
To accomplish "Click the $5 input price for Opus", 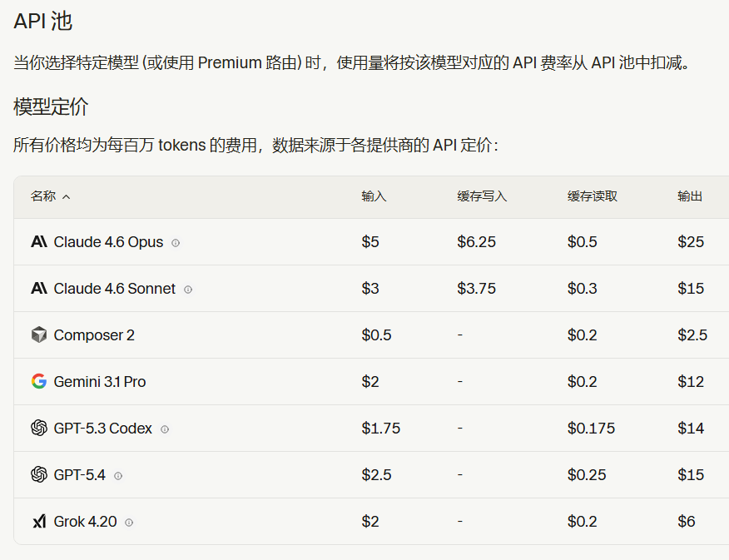I will click(370, 241).
